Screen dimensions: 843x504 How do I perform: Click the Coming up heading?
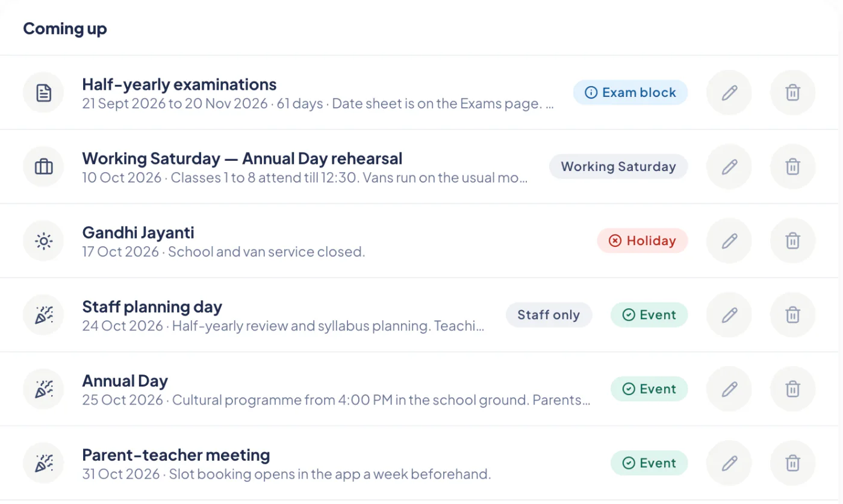[x=65, y=28]
